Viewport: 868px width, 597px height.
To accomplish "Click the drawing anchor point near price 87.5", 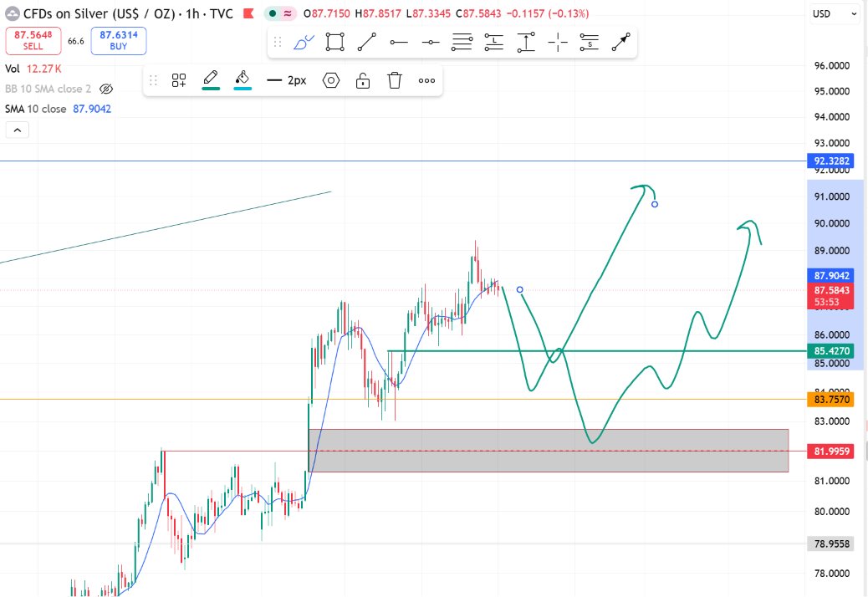I will pyautogui.click(x=520, y=290).
